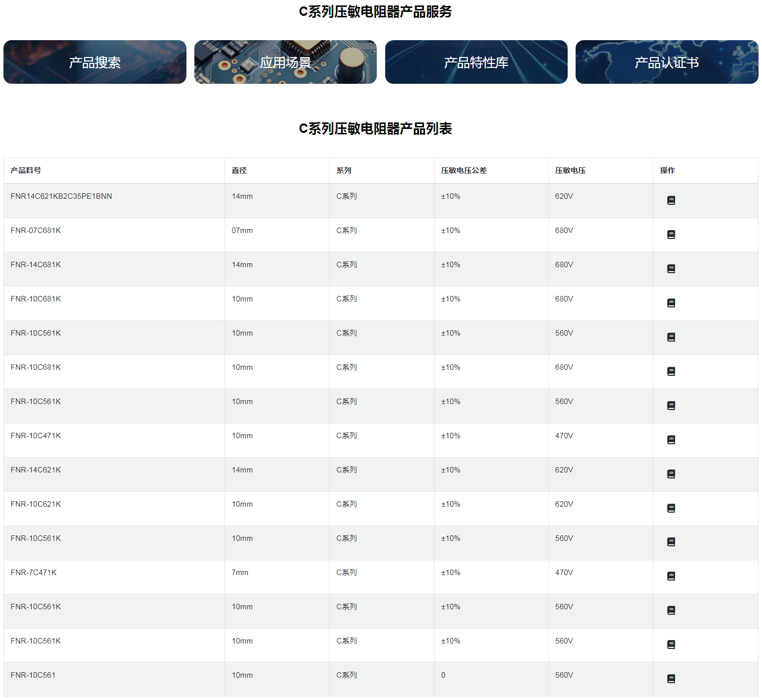
Task: Select the FNR-07C681K product row
Action: click(x=114, y=230)
